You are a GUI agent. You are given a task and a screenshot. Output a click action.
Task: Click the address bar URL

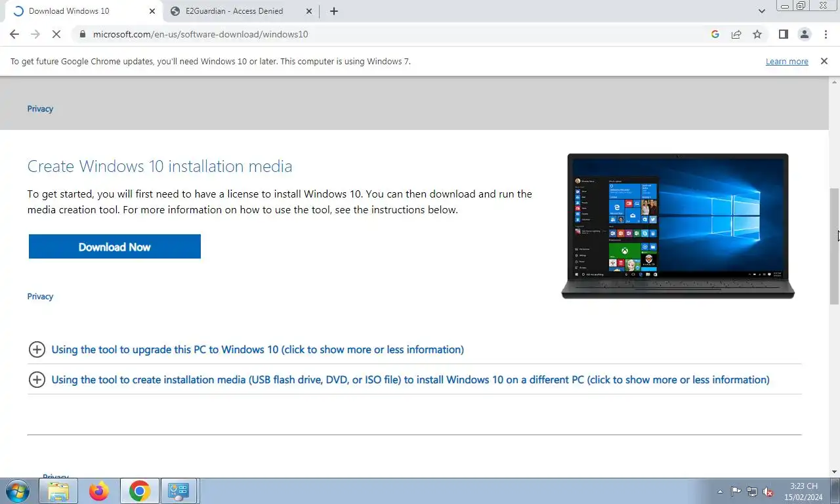tap(200, 34)
